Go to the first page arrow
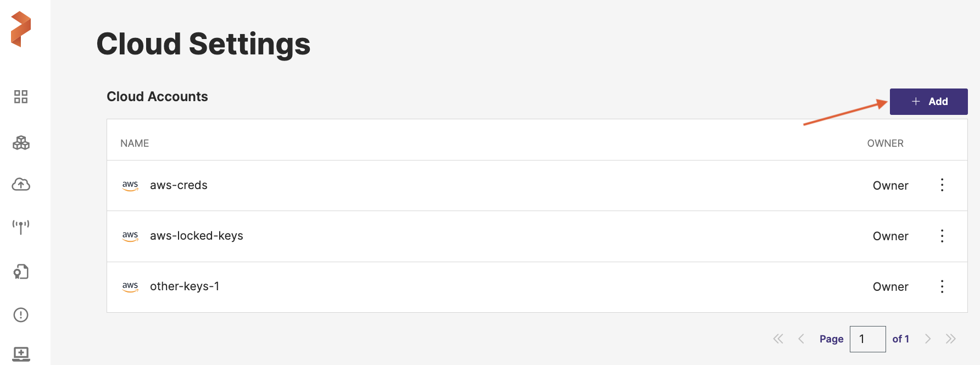The image size is (980, 365). [778, 339]
